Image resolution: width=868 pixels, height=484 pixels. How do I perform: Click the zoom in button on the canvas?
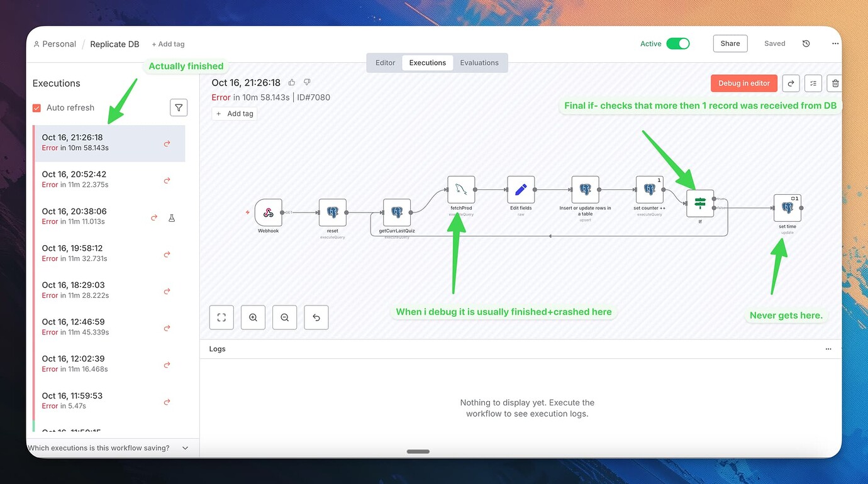tap(253, 317)
